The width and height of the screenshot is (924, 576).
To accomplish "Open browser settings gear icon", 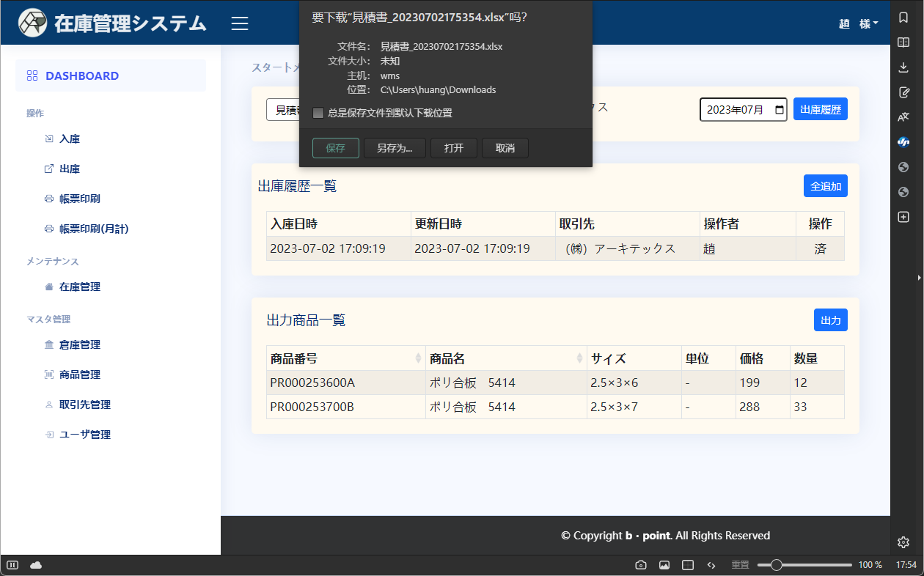I will [x=903, y=542].
